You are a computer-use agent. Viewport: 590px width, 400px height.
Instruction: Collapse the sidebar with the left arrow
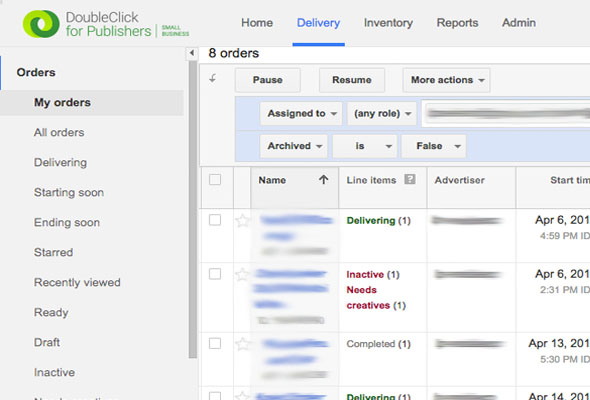coord(192,53)
